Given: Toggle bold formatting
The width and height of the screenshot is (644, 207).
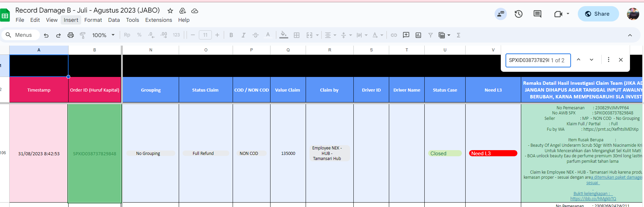Looking at the screenshot, I should pyautogui.click(x=231, y=35).
